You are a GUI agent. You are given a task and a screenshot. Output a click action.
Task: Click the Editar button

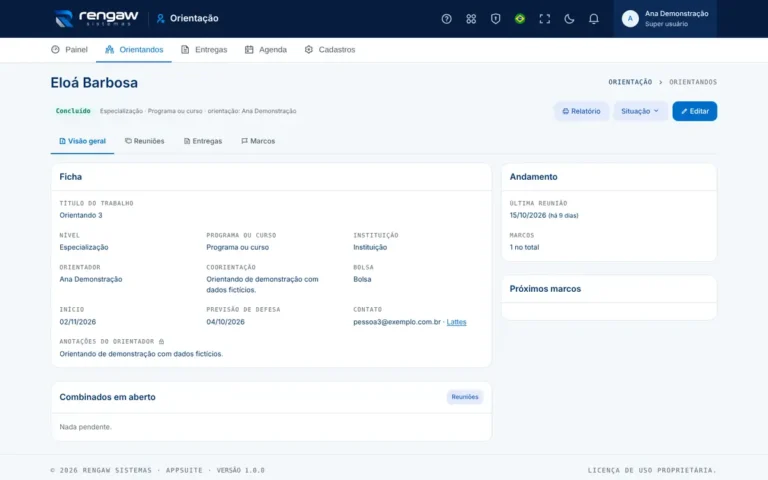point(695,111)
